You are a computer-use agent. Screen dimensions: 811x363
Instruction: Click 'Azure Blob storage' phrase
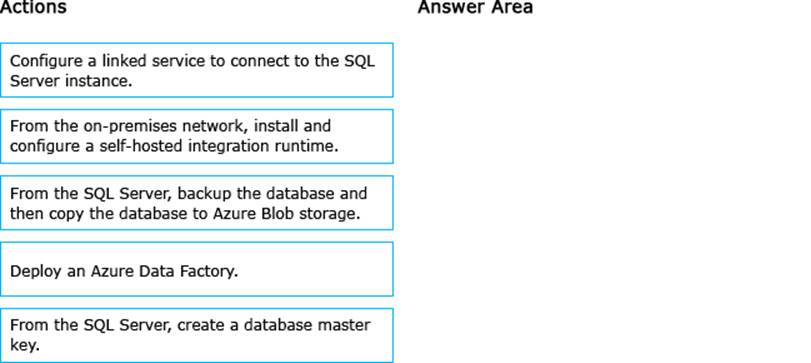[286, 213]
